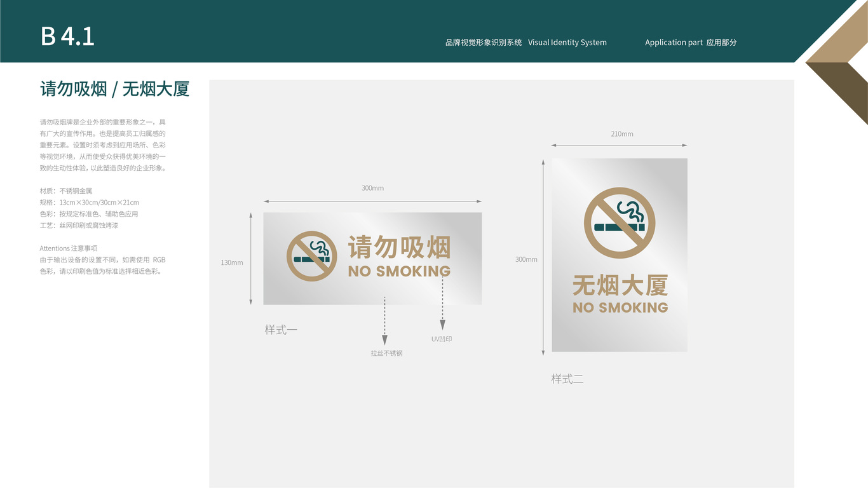Click the no-smoking icon on the vertical sign

[x=620, y=223]
